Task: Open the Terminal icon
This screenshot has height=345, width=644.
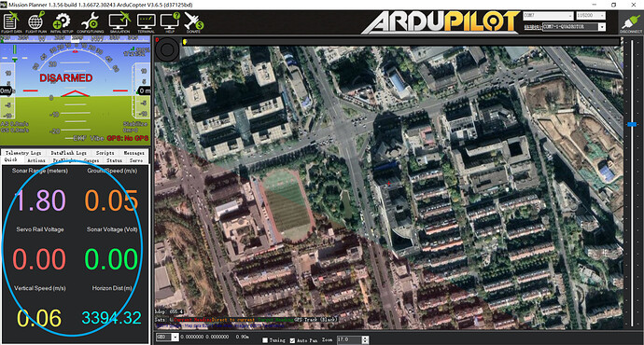Action: (146, 22)
